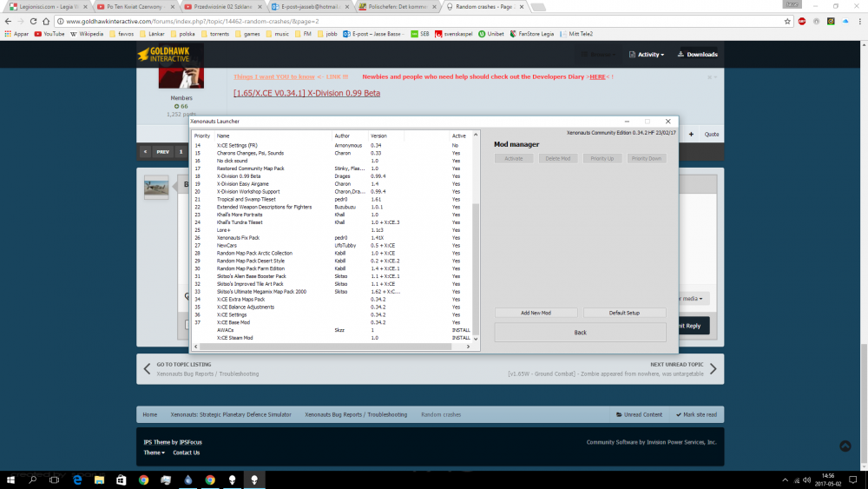Switch to Polischefen tab
Viewport: 868px width, 489px height.
(x=397, y=7)
